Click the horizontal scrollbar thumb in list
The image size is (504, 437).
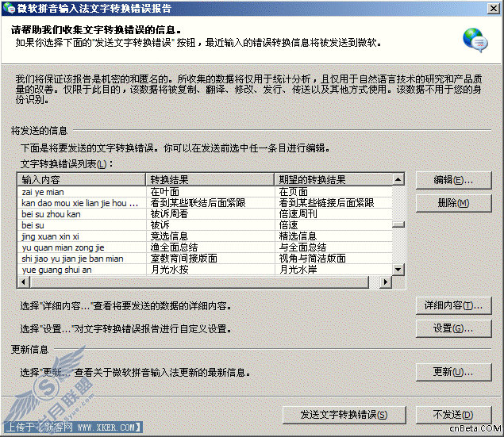point(199,282)
